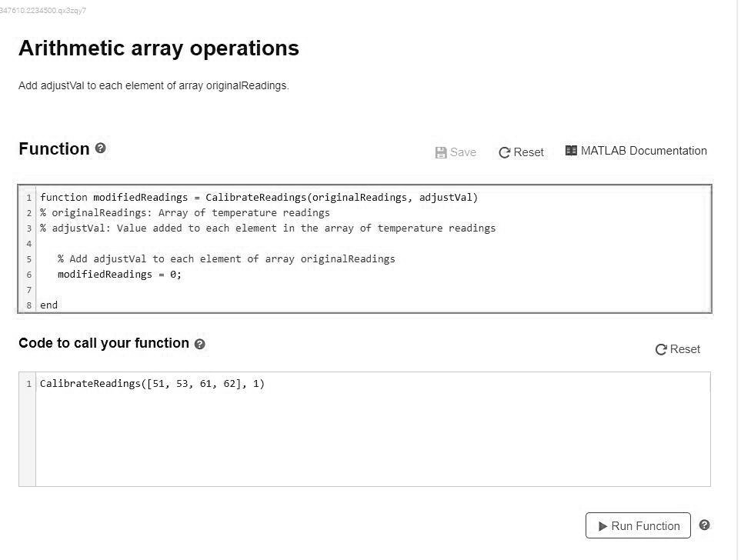Click the originalReadings comment on line 2
Screen dimensions: 741x560
[185, 213]
